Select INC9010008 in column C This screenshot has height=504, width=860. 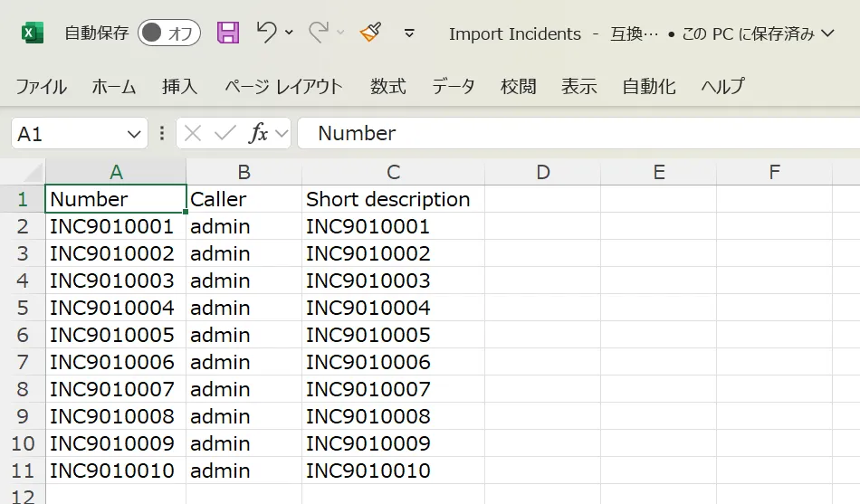click(x=393, y=416)
